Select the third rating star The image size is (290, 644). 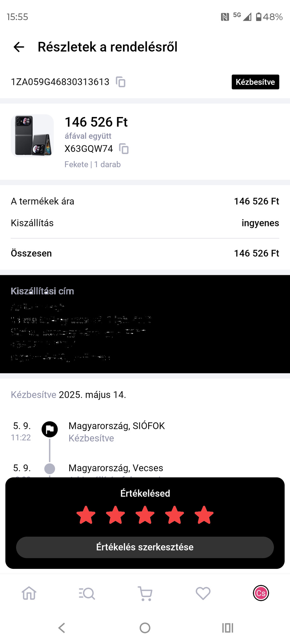[x=145, y=515]
